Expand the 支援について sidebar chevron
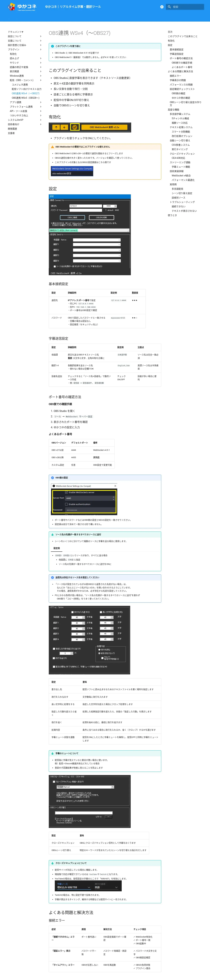 41,41
